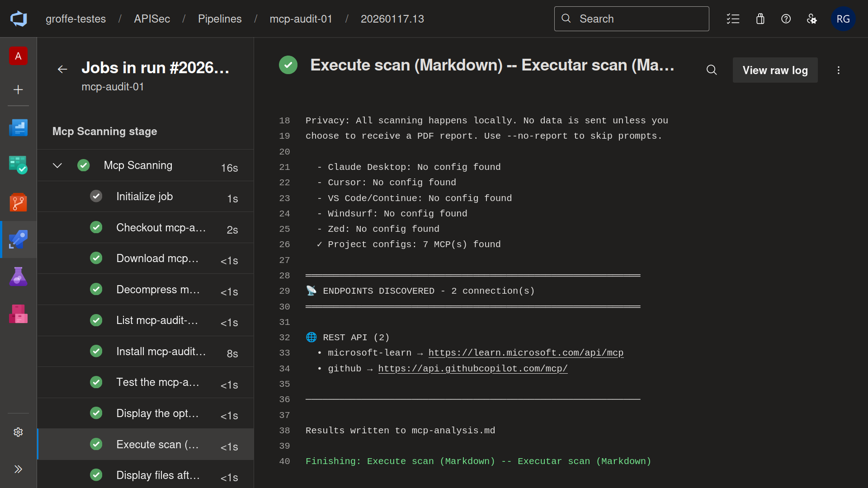Click the View raw log button
This screenshot has width=868, height=488.
(775, 70)
